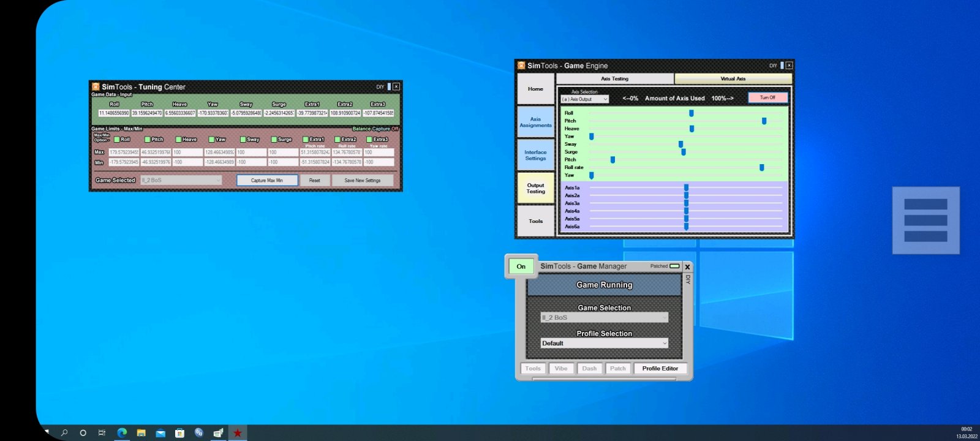Open the blue hamburger menu overlay
This screenshot has height=441, width=980.
tap(925, 221)
